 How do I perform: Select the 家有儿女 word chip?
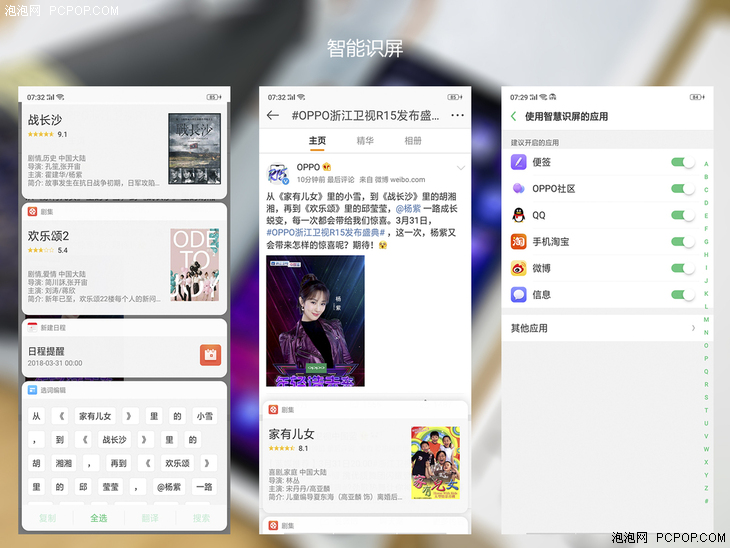coord(95,416)
